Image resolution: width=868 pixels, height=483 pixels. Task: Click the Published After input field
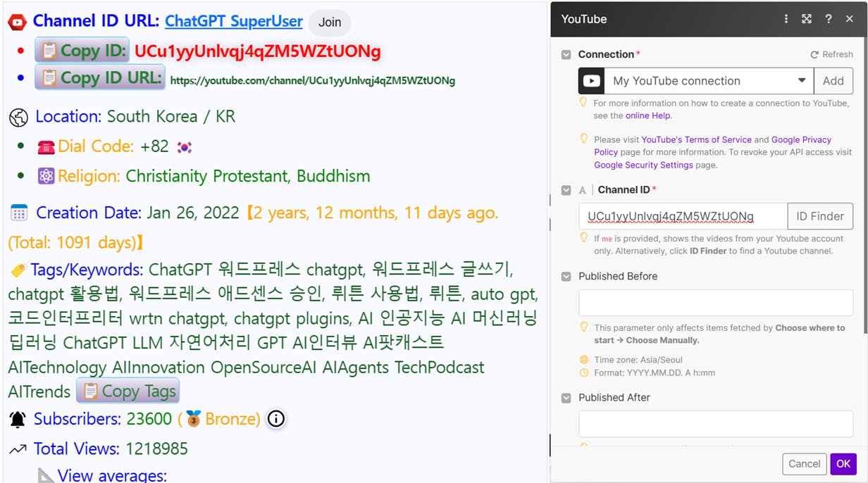[x=716, y=424]
